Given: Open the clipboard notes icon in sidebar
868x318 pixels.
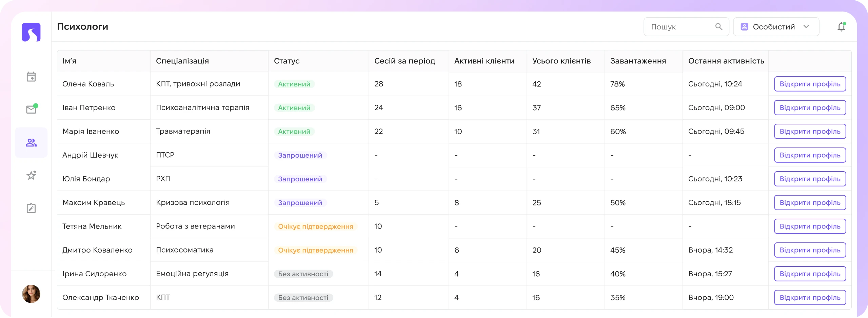Looking at the screenshot, I should (31, 208).
